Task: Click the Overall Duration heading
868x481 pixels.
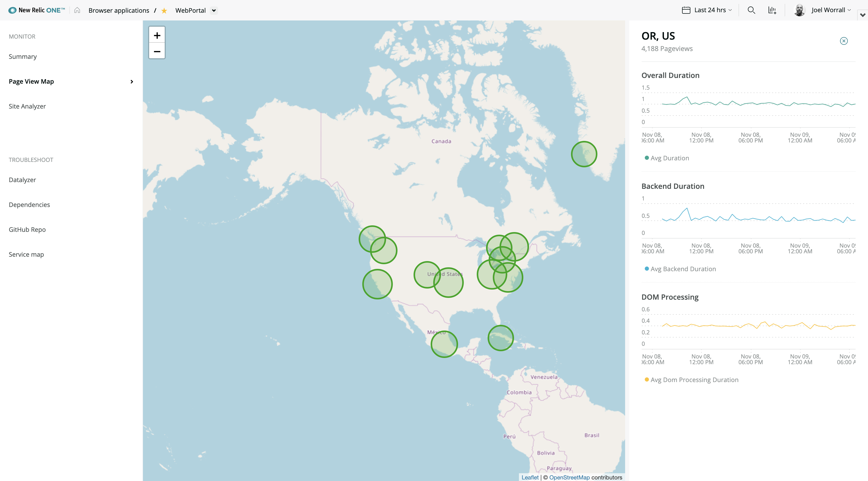Action: (x=670, y=75)
